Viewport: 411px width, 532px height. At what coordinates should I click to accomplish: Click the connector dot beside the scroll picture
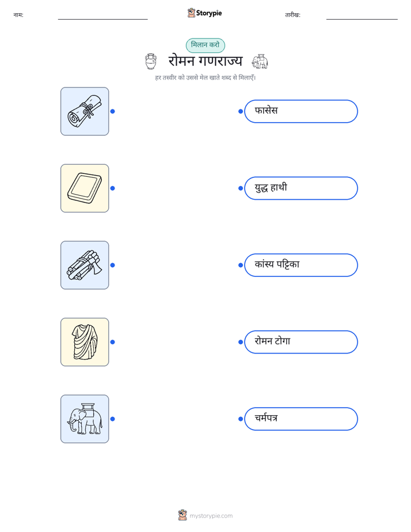tap(113, 111)
